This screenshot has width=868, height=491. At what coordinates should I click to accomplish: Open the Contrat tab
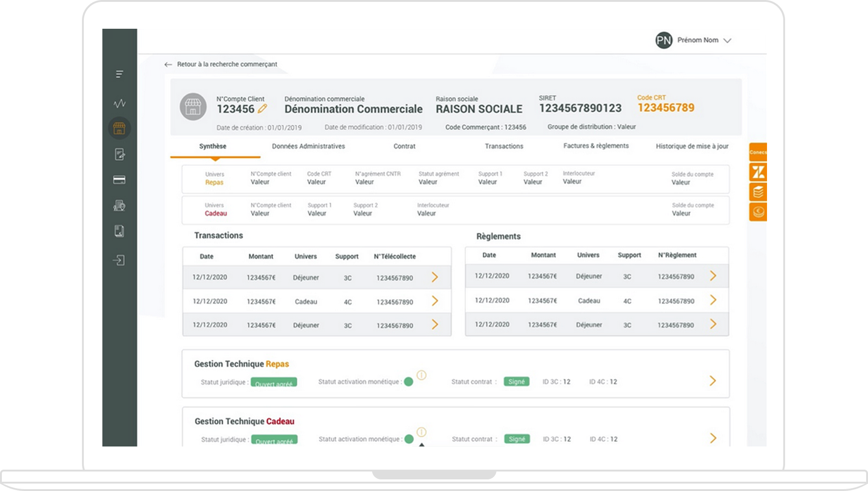point(404,146)
